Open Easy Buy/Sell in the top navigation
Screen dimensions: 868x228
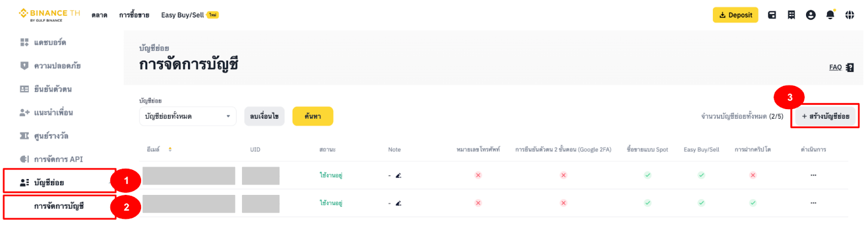(x=182, y=15)
